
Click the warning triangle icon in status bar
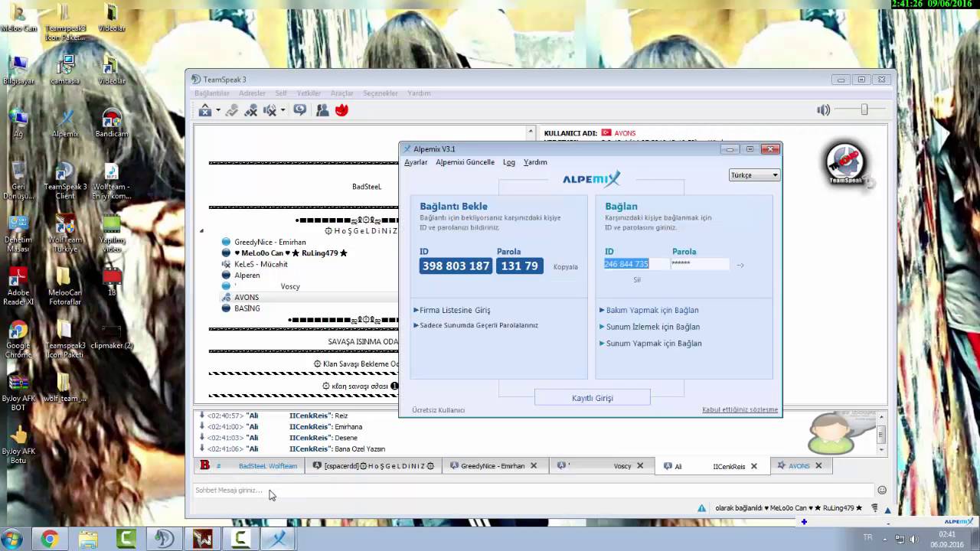tap(701, 508)
